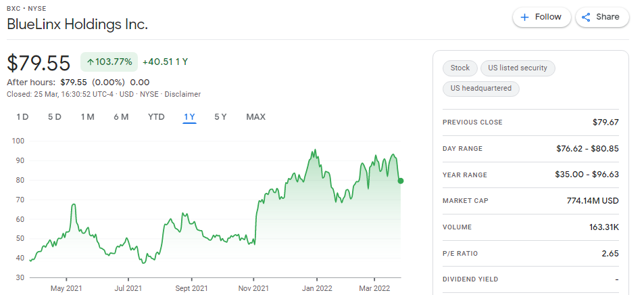This screenshot has height=295, width=644.
Task: Open the Disclaimer link
Action: [182, 94]
